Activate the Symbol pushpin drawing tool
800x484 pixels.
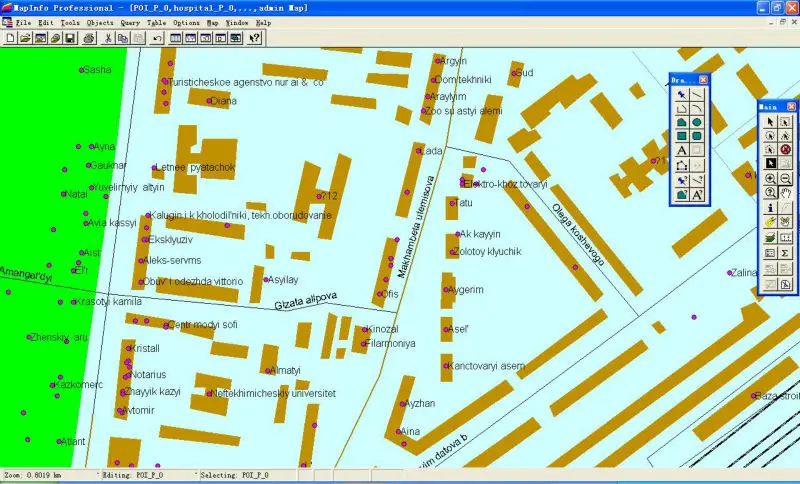[681, 94]
